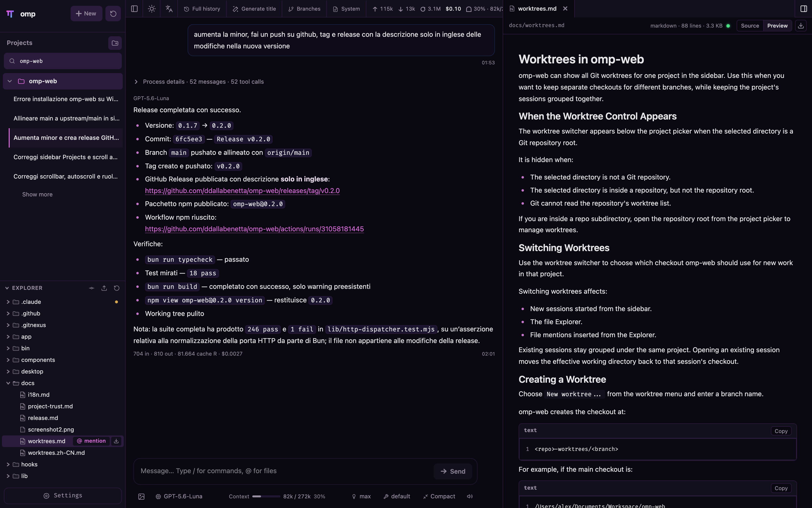Open Branches in toolbar
The width and height of the screenshot is (812, 508).
304,9
